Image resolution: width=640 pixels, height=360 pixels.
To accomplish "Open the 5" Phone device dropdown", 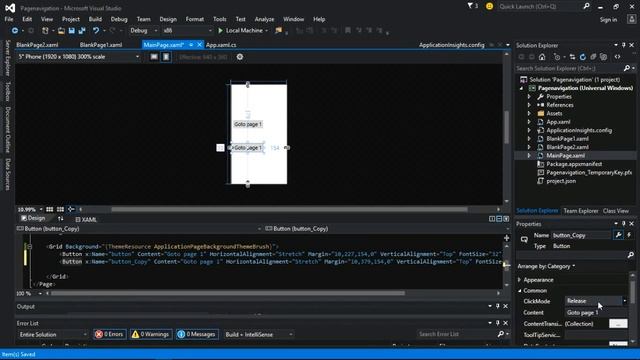I will tap(78, 57).
